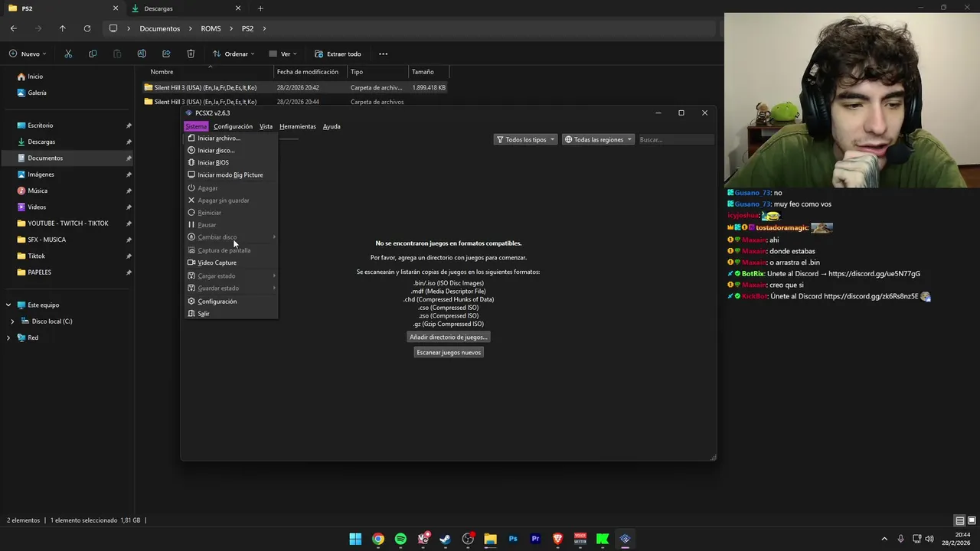The height and width of the screenshot is (551, 980).
Task: Open Voicemeeter from the taskbar
Action: click(580, 539)
